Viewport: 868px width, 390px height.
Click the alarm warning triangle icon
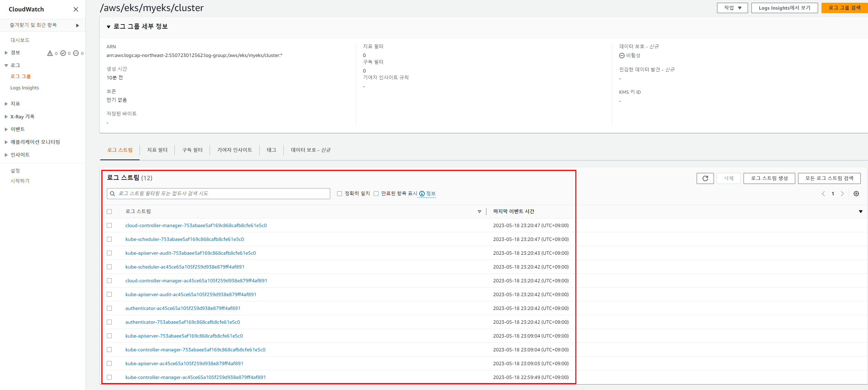50,53
